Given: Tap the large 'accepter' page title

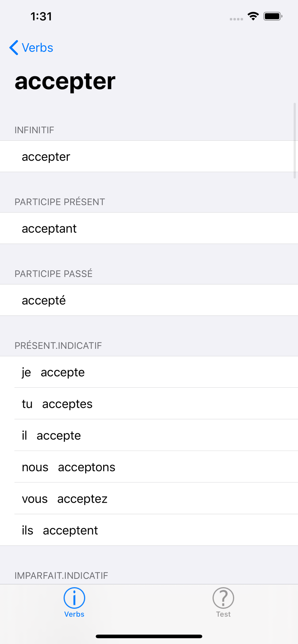Looking at the screenshot, I should pyautogui.click(x=65, y=81).
